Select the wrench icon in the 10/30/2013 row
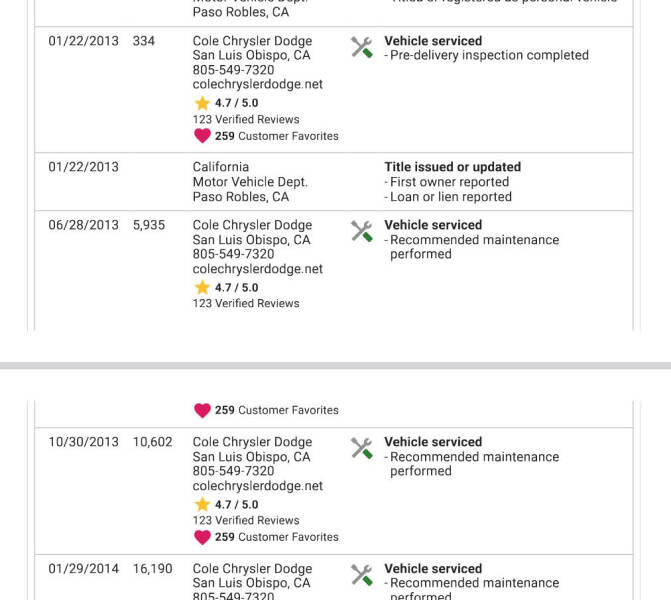Image resolution: width=671 pixels, height=600 pixels. (362, 448)
